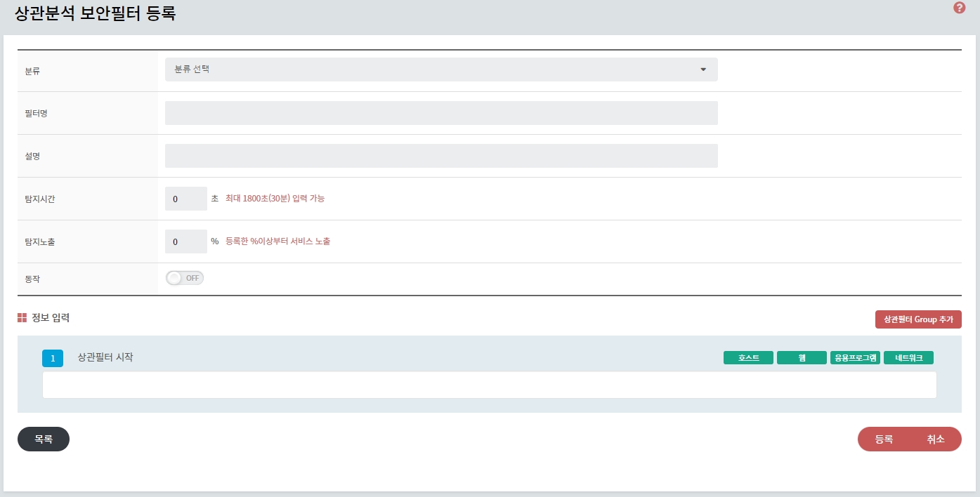Screen dimensions: 980x497
Task: Select the 웹 filter type
Action: coord(802,358)
